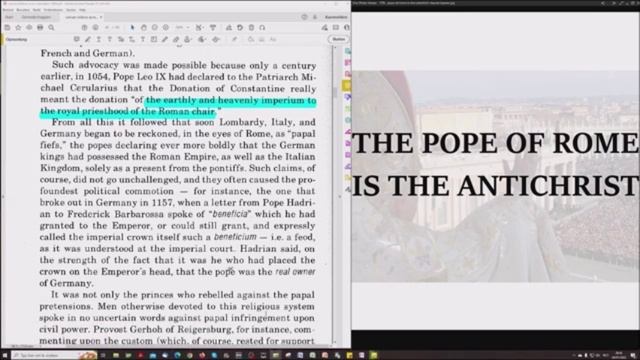Select the replace text tool
The image size is (640, 360).
120,39
